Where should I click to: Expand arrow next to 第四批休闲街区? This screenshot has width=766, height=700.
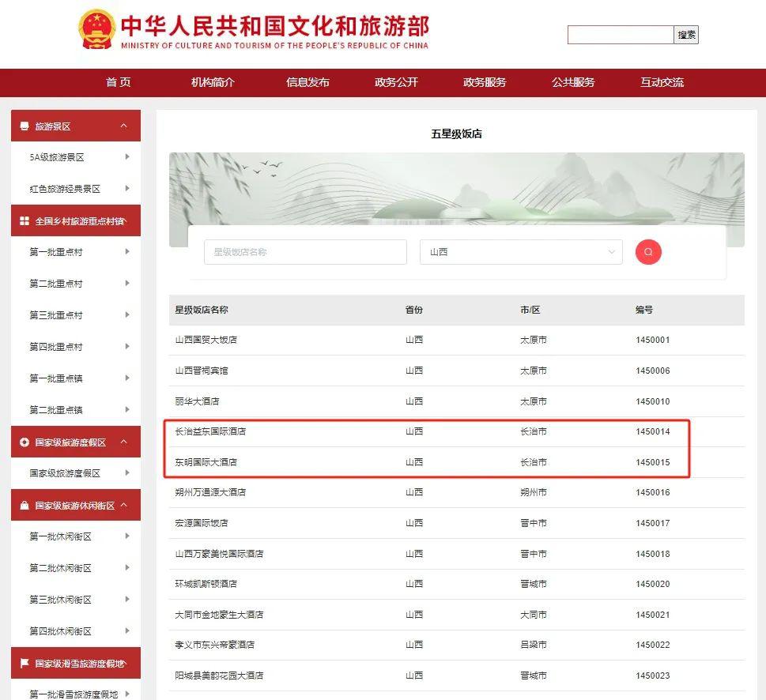point(127,630)
